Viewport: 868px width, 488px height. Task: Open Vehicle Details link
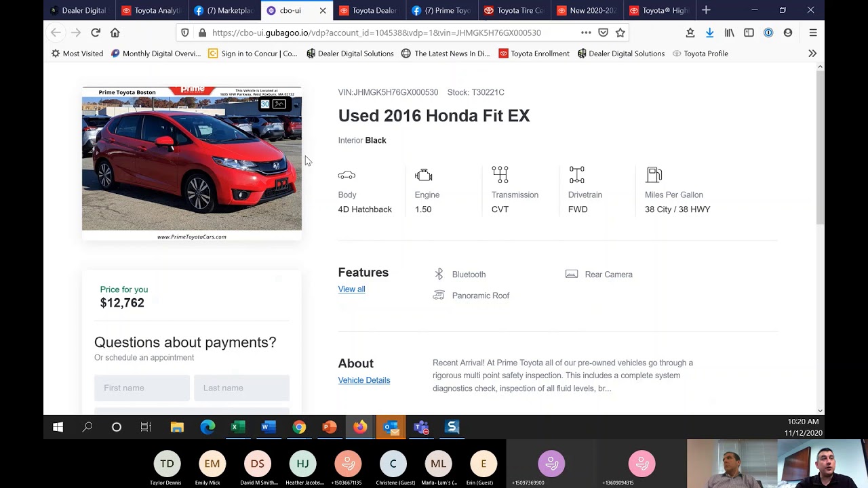[x=364, y=380]
